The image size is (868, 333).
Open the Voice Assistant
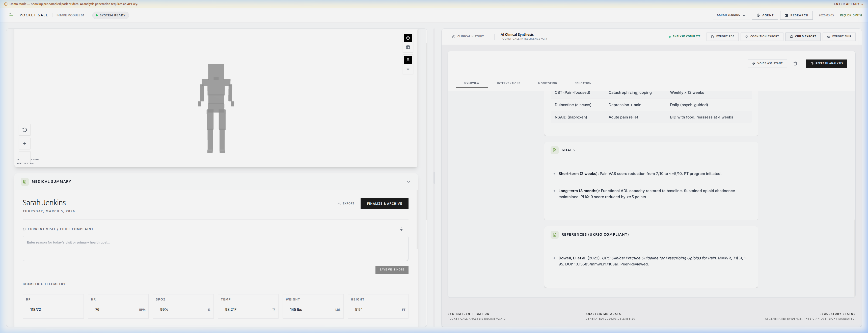tap(767, 64)
